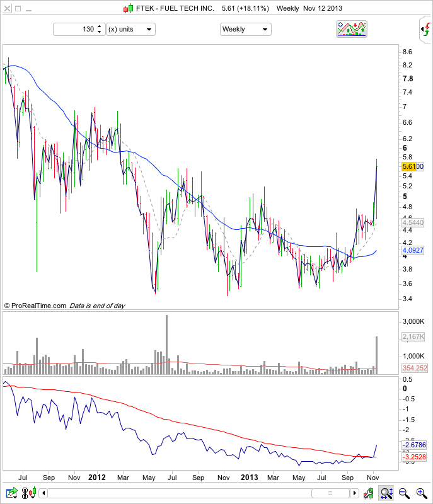The height and width of the screenshot is (504, 433).
Task: Expand the side panel arrow tab at right edge
Action: (425, 30)
